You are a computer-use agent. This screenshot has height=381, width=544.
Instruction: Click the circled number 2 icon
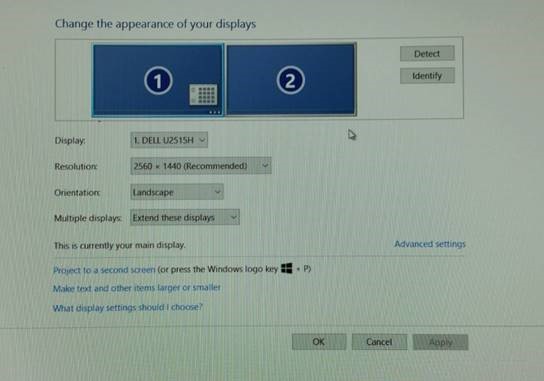290,80
